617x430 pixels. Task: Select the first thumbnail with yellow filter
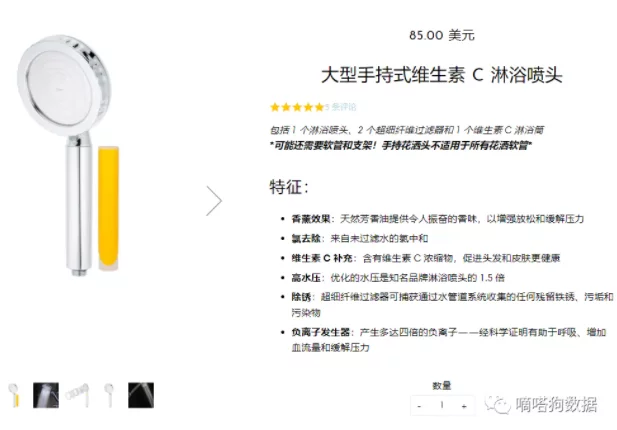14,395
